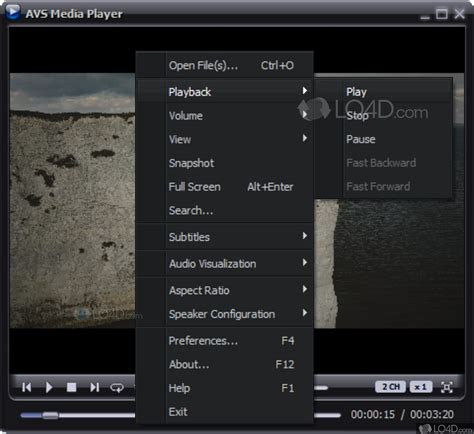Choose Exit to close the player
The width and height of the screenshot is (474, 434).
point(224,412)
